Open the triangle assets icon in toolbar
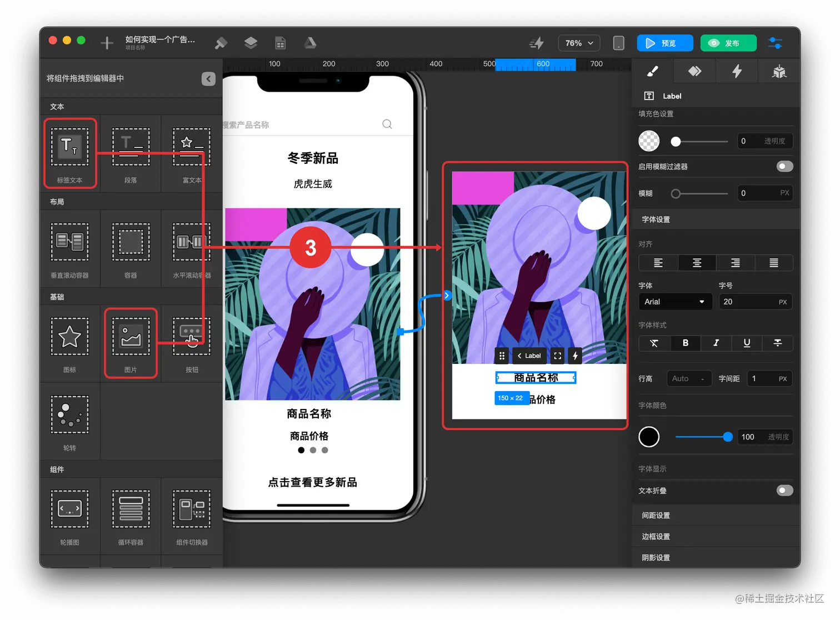Screen dimensions: 840x620 pyautogui.click(x=310, y=43)
